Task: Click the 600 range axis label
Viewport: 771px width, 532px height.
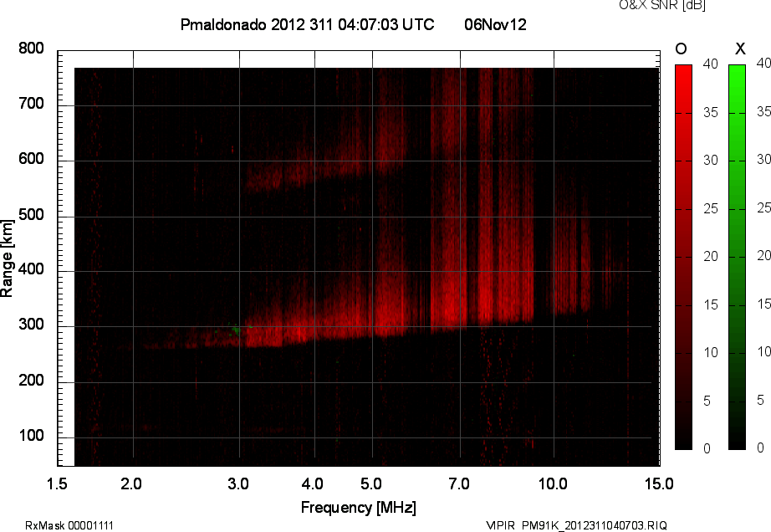Action: (31, 159)
